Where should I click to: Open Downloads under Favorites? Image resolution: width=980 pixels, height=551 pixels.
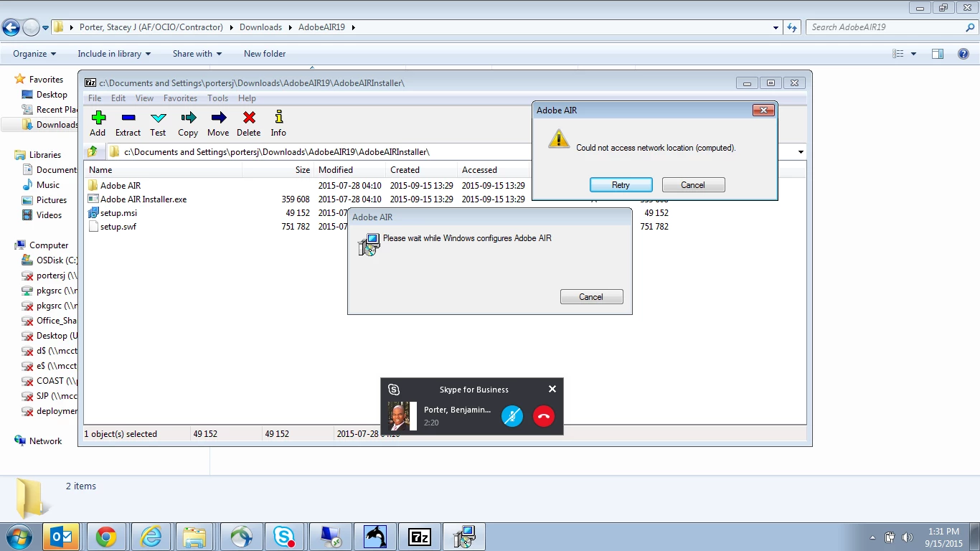[x=49, y=125]
